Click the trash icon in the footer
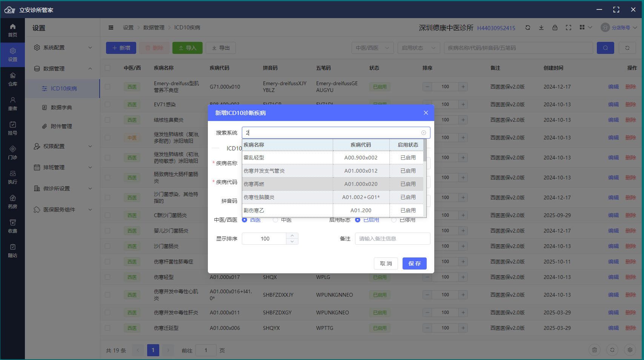The height and width of the screenshot is (360, 644). pyautogui.click(x=595, y=350)
